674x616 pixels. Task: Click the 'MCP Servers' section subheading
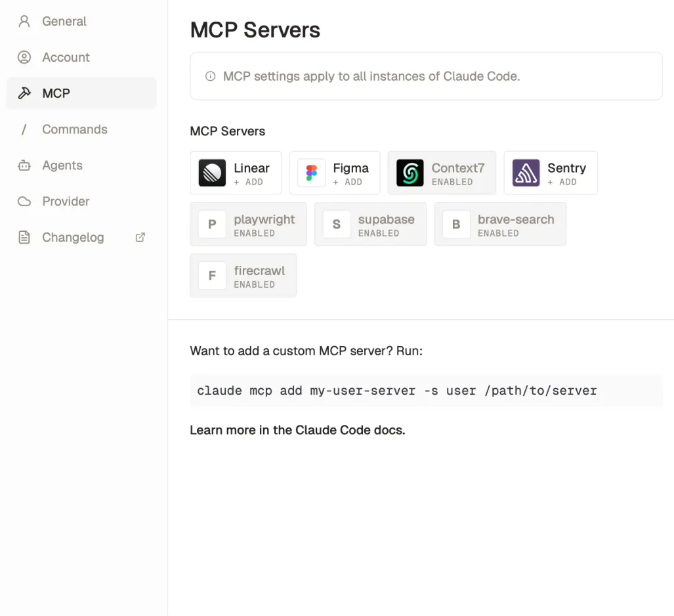[x=227, y=131]
